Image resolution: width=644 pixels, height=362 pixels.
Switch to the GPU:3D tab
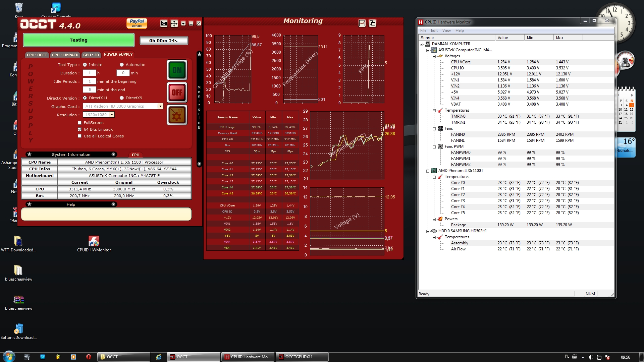point(91,55)
